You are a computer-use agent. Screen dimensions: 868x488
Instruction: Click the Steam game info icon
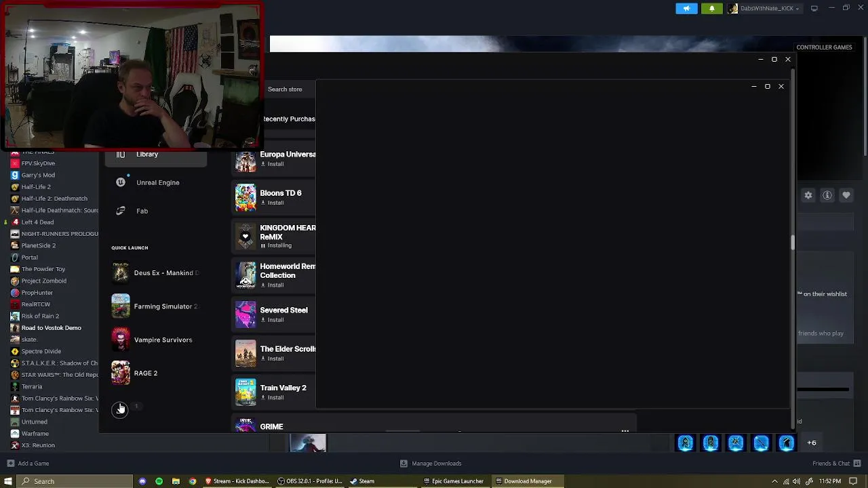click(827, 195)
